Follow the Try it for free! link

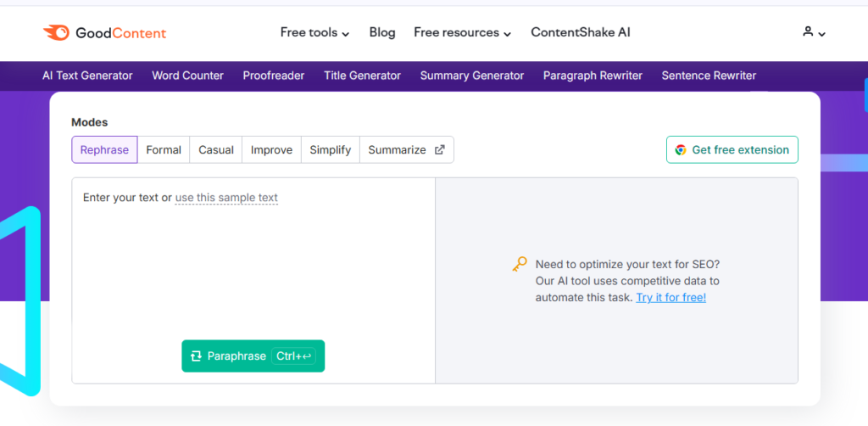tap(671, 298)
